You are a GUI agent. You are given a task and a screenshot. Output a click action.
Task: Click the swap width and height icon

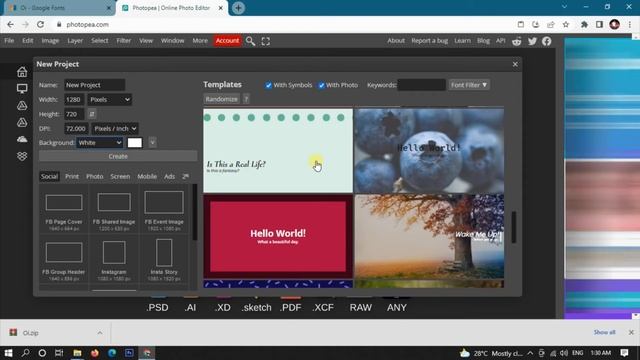tap(92, 114)
